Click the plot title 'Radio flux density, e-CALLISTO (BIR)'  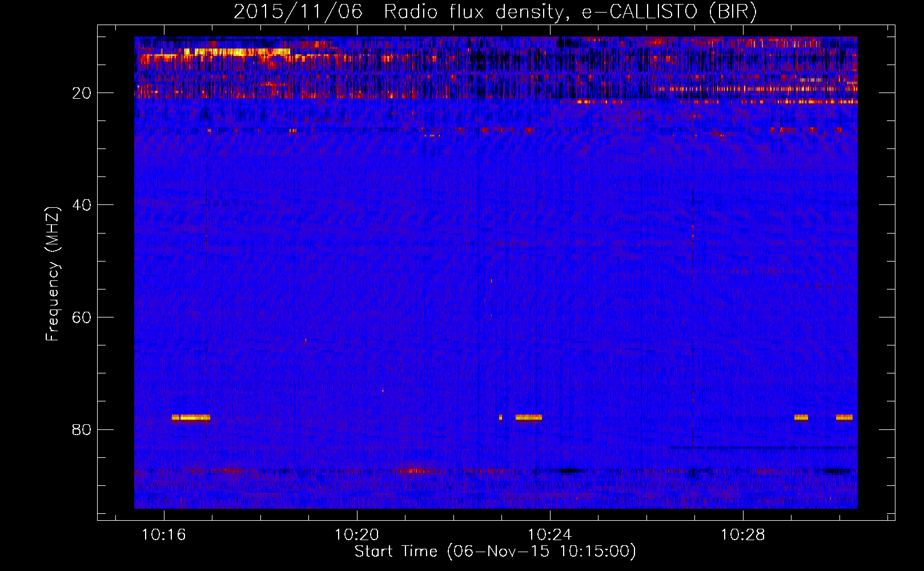tap(570, 12)
